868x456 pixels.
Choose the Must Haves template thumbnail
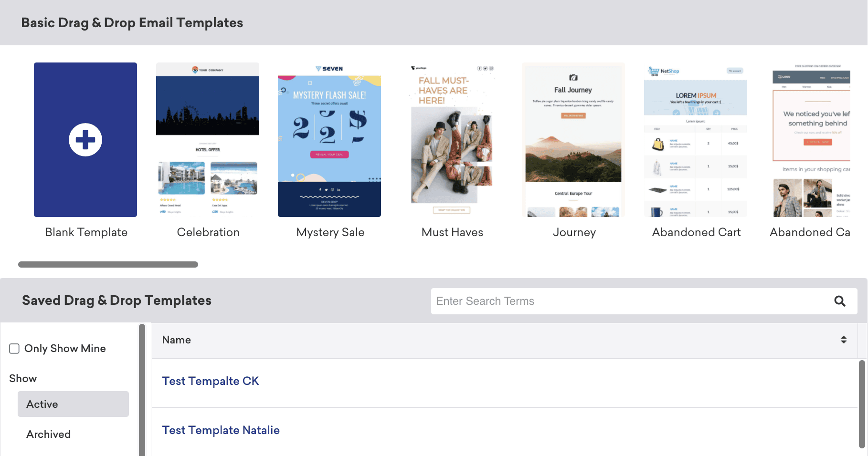pyautogui.click(x=452, y=140)
